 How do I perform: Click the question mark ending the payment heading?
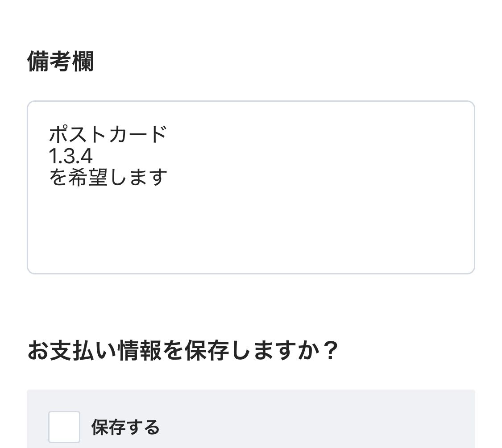[330, 351]
